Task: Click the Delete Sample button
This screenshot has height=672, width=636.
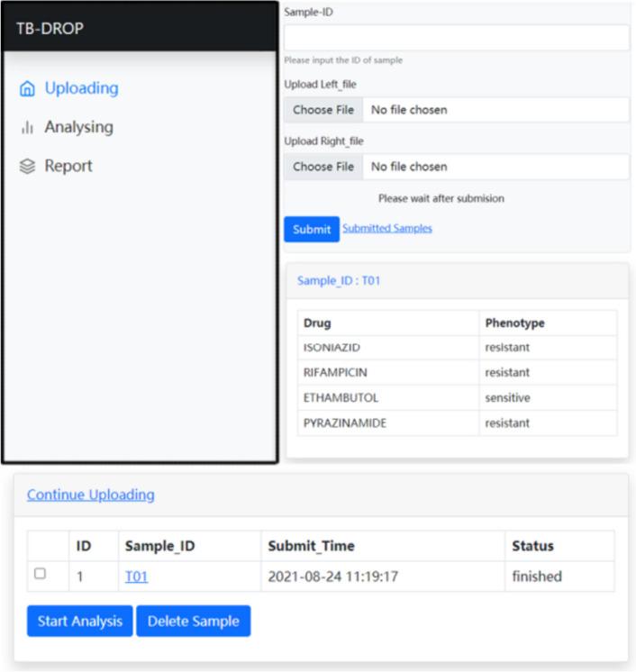Action: pos(193,622)
